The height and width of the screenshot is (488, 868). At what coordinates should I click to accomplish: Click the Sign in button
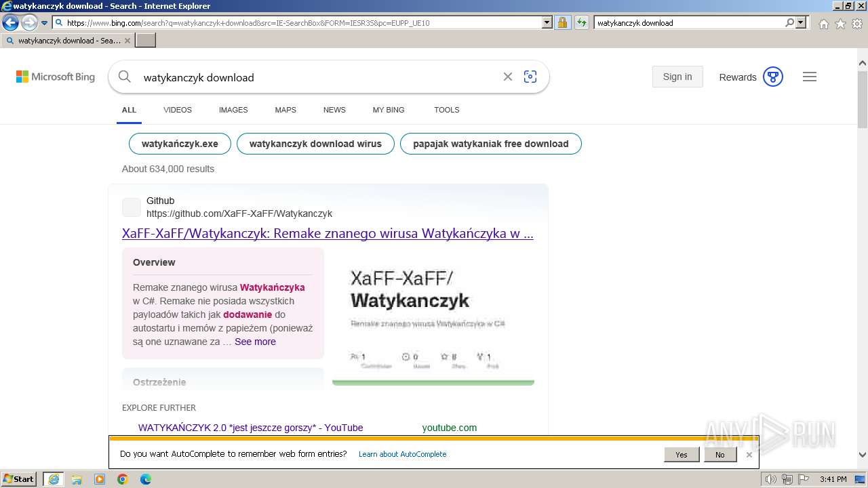click(677, 77)
